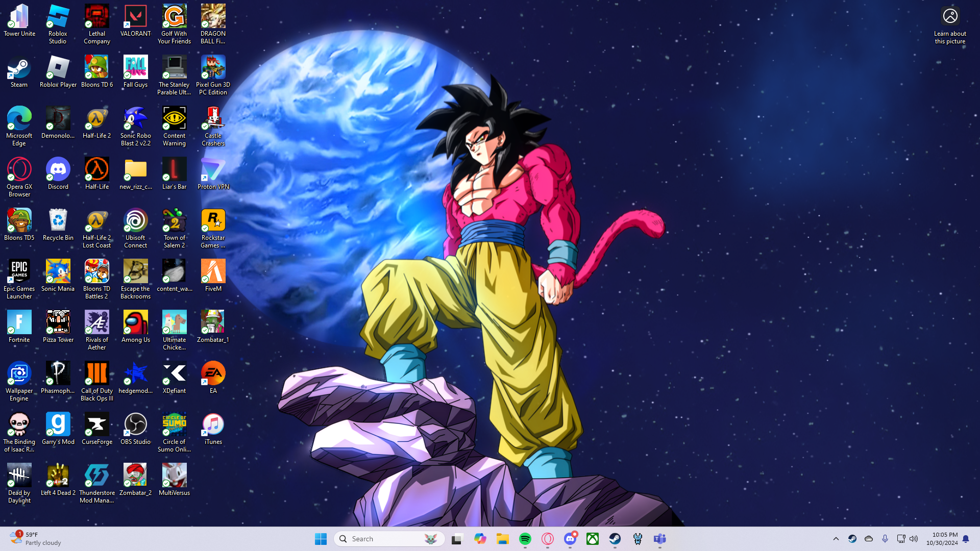Select the FiveM desktop icon
Viewport: 980px width, 551px height.
pyautogui.click(x=213, y=276)
